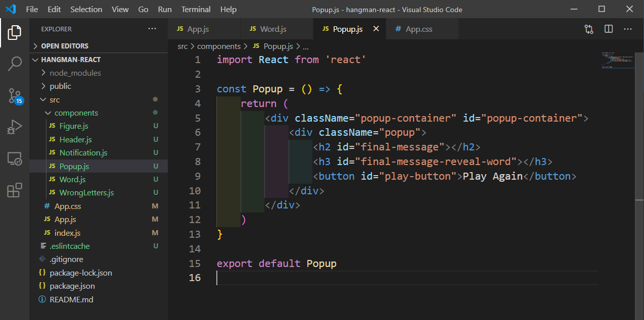Open Explorer Views and More Actions menu

click(152, 29)
